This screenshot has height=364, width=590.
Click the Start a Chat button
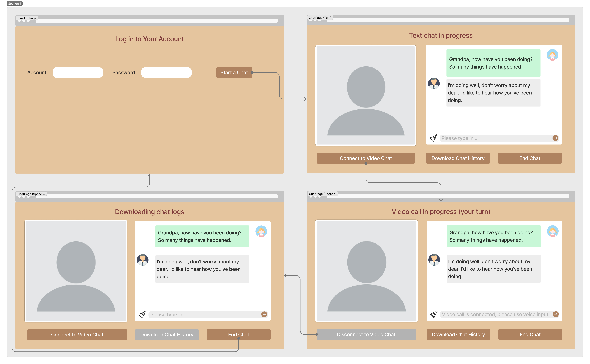(234, 73)
